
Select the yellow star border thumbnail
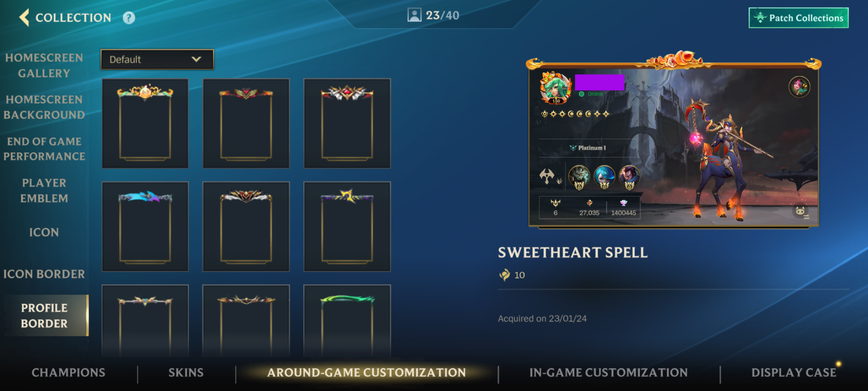347,226
